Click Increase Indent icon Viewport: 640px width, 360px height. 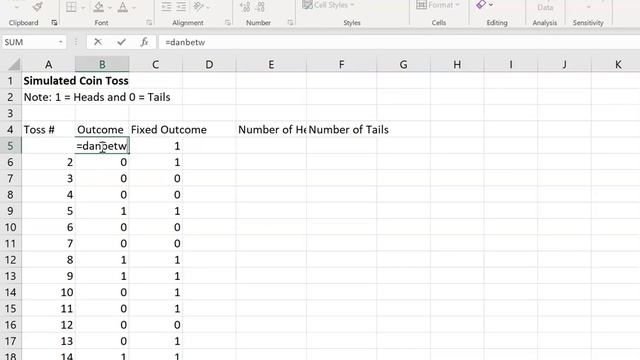pyautogui.click(x=181, y=7)
